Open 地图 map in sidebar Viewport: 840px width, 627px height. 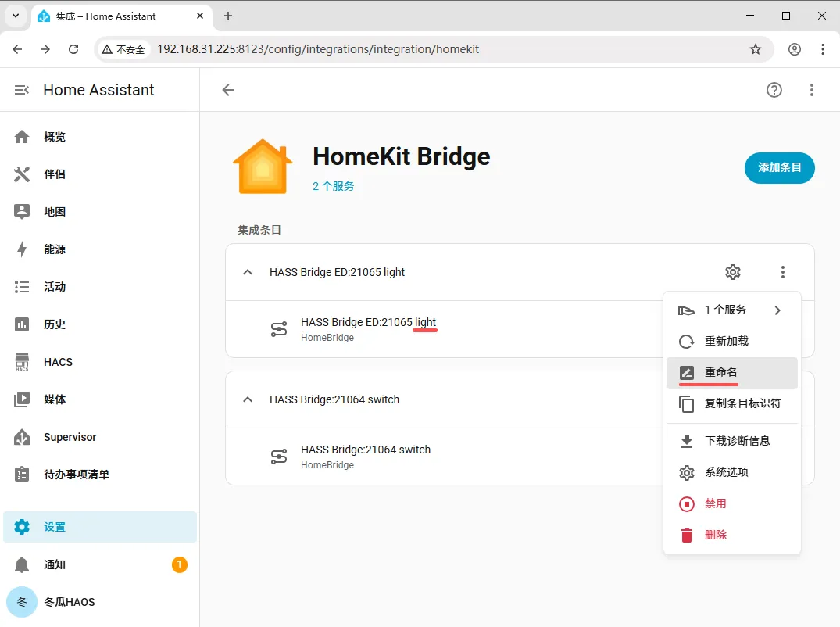click(x=100, y=212)
